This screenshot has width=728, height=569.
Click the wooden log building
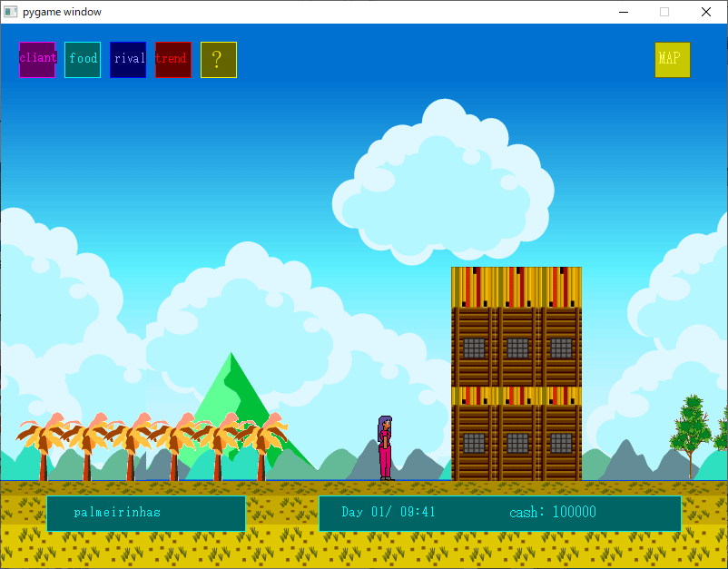click(516, 374)
